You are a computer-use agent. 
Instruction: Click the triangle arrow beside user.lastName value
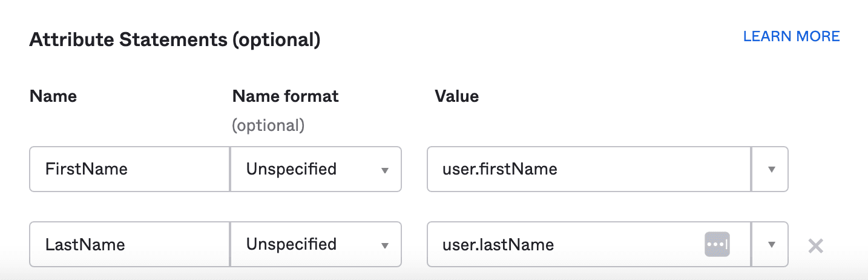pos(771,245)
